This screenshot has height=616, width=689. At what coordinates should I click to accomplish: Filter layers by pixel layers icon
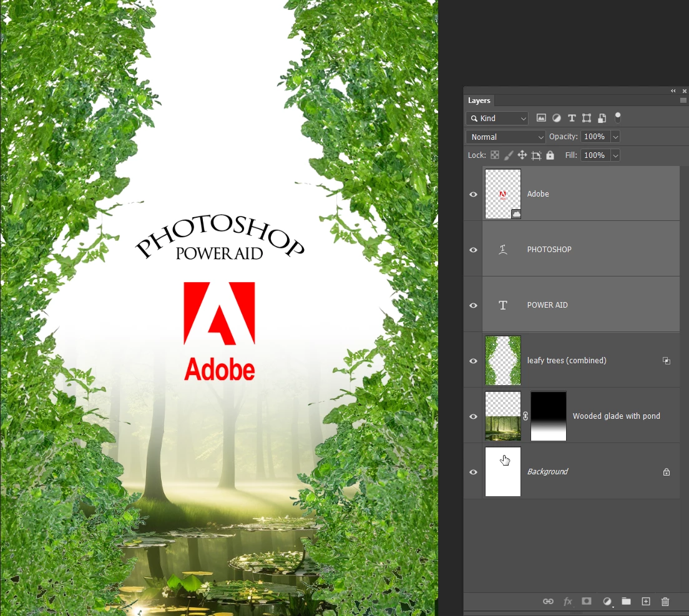coord(541,118)
